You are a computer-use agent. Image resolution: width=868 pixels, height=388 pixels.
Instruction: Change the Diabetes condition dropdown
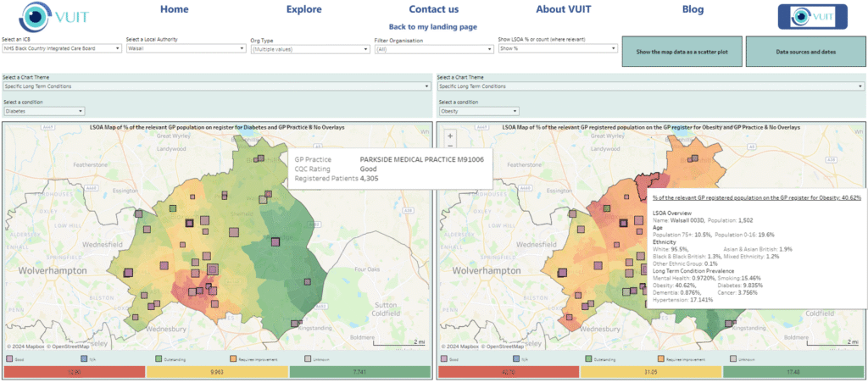(43, 110)
